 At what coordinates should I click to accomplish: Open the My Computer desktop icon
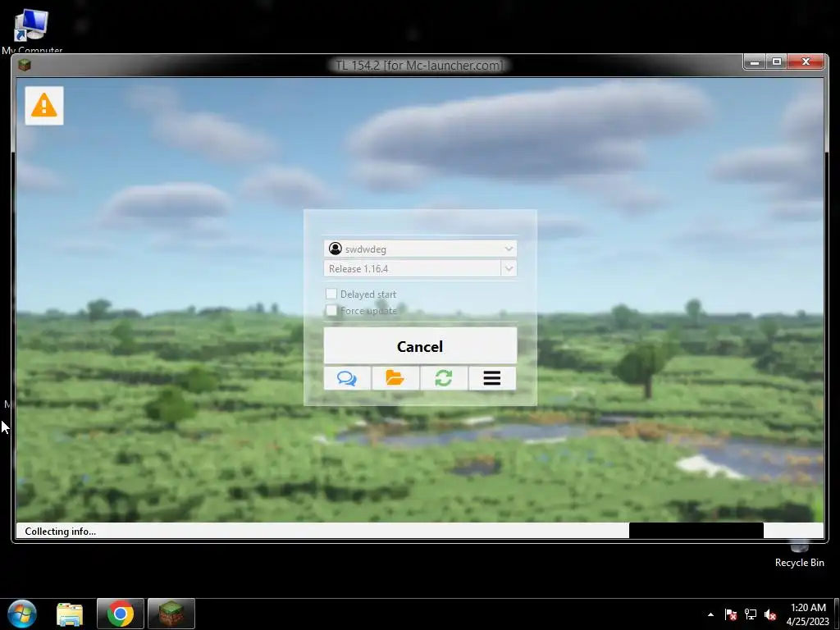pos(32,31)
